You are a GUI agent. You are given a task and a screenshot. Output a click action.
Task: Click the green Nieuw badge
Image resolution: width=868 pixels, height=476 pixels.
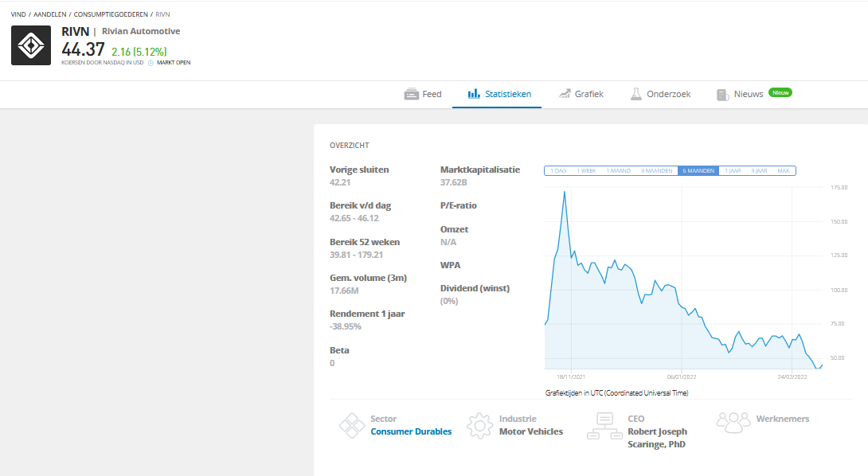[x=780, y=92]
